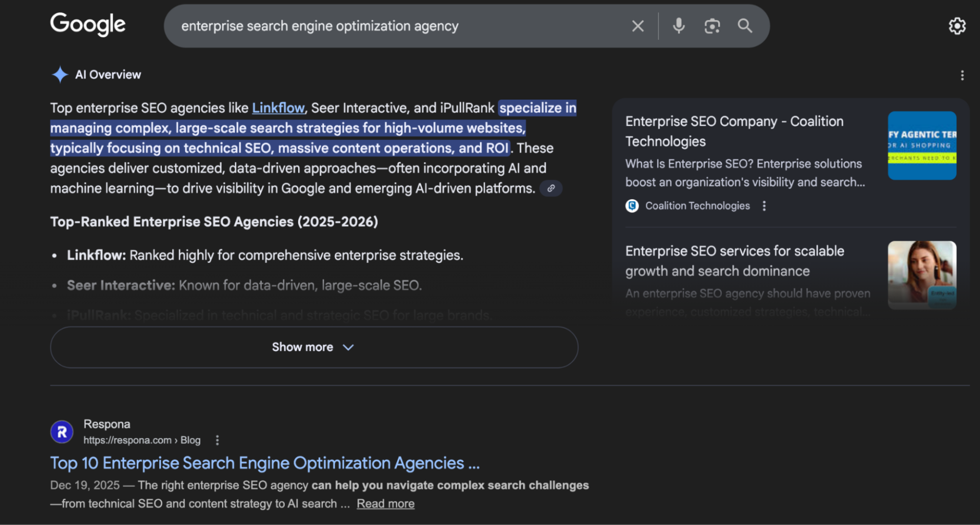Screen dimensions: 980x525
Task: Click the search magnifier icon
Action: 745,26
